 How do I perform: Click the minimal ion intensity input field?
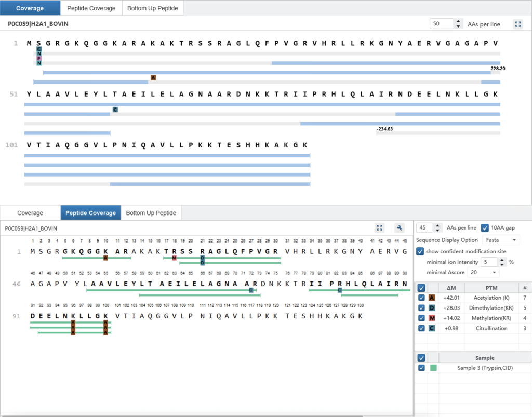(x=488, y=262)
